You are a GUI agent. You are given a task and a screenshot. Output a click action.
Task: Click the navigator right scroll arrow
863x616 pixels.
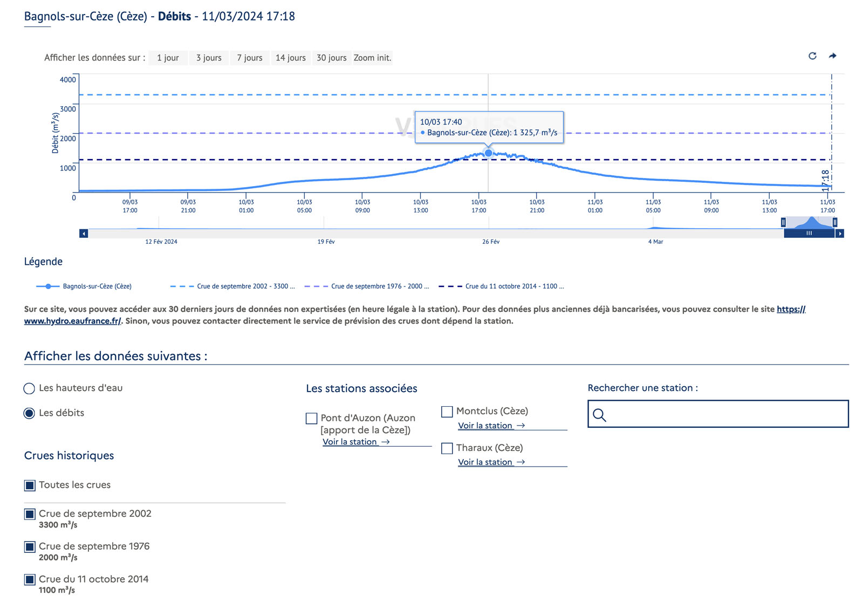click(839, 234)
